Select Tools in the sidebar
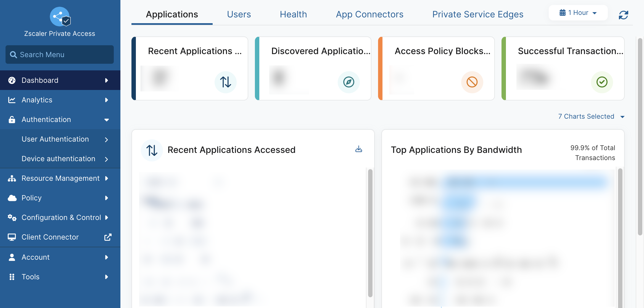Viewport: 644px width, 308px height. click(60, 277)
